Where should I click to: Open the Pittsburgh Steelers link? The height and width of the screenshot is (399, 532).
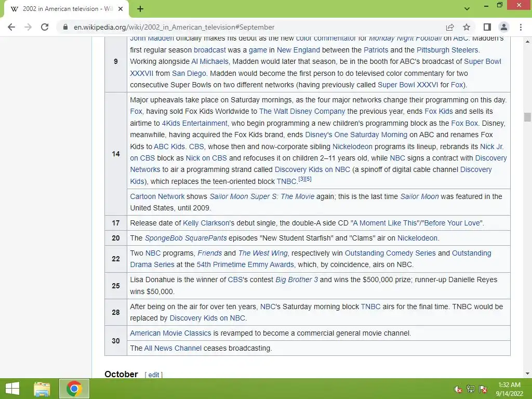(447, 50)
